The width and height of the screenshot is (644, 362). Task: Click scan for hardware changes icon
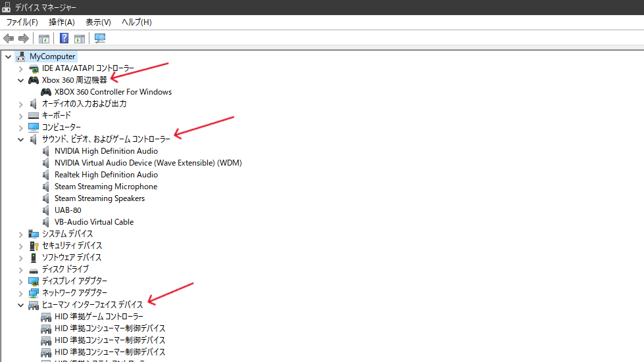(100, 39)
